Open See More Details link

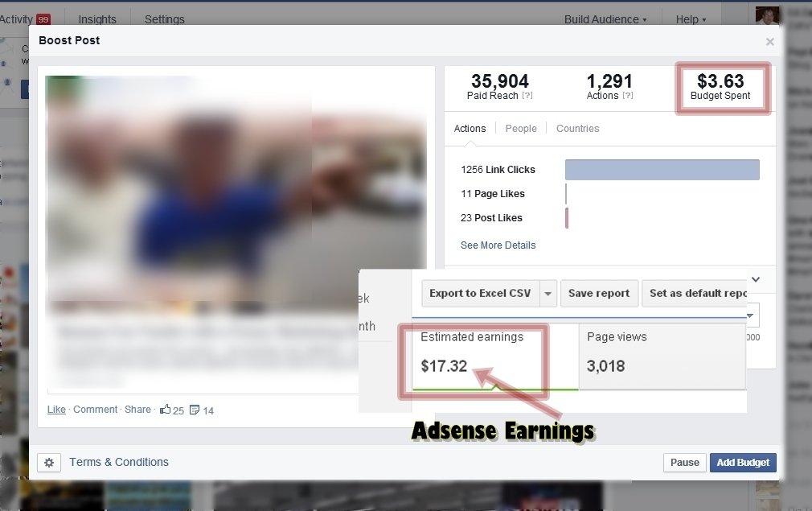pyautogui.click(x=498, y=245)
